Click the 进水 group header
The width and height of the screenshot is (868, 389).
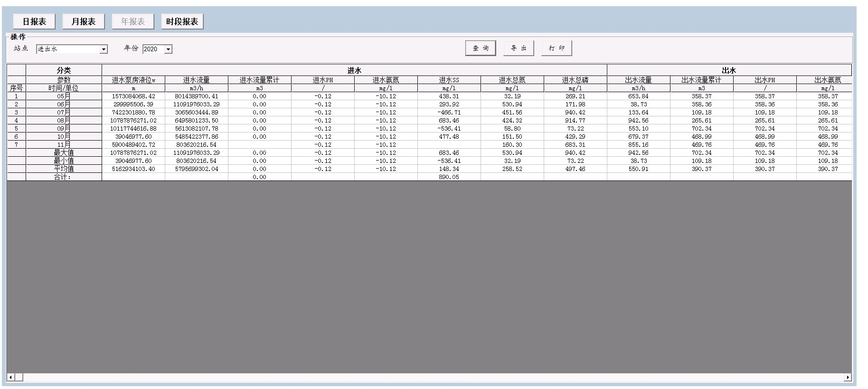354,70
